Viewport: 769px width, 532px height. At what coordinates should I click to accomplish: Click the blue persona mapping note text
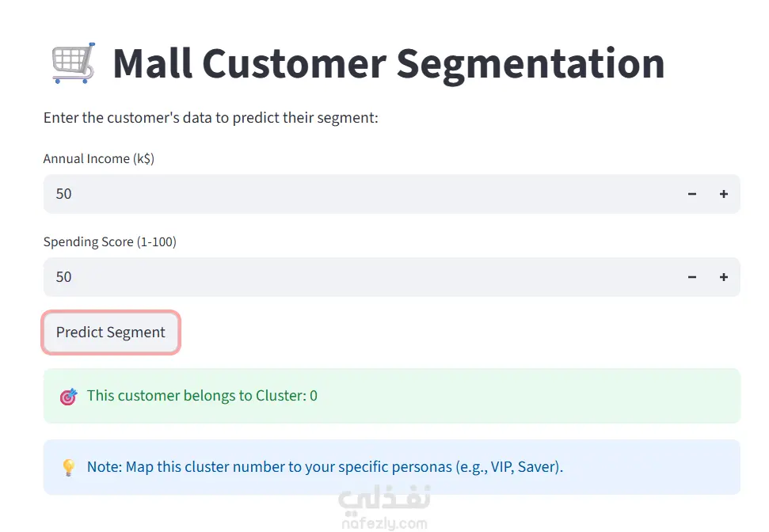coord(325,467)
